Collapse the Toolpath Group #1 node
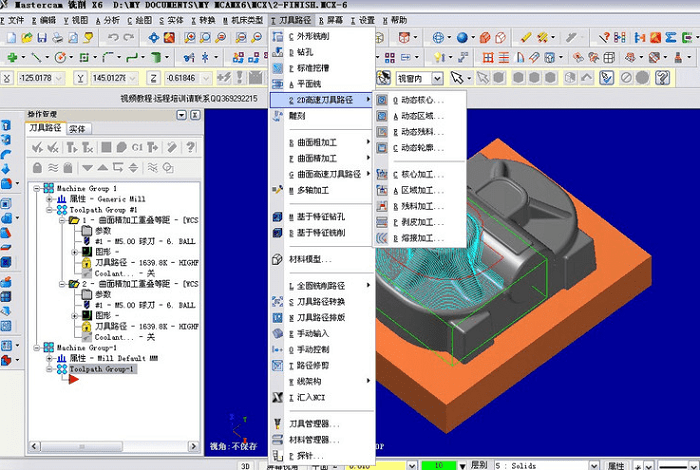Screen dimensions: 700x470 click(x=50, y=210)
